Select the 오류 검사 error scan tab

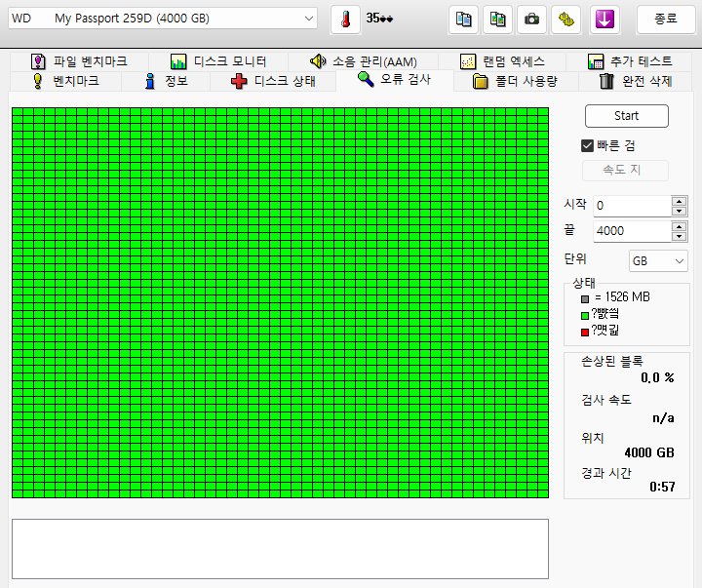point(395,80)
